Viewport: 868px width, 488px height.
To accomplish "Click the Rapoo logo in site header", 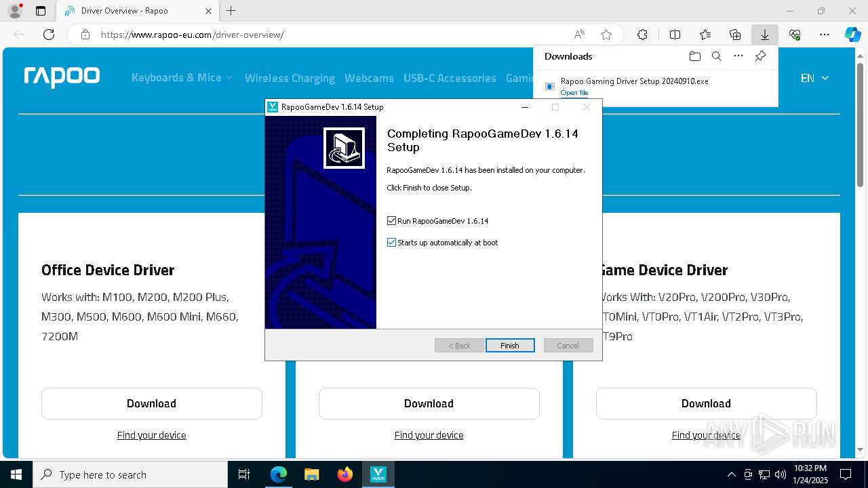I will pos(62,77).
